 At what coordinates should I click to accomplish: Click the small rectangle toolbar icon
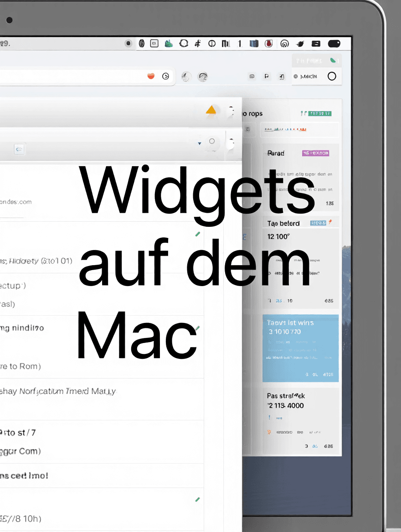(x=252, y=77)
